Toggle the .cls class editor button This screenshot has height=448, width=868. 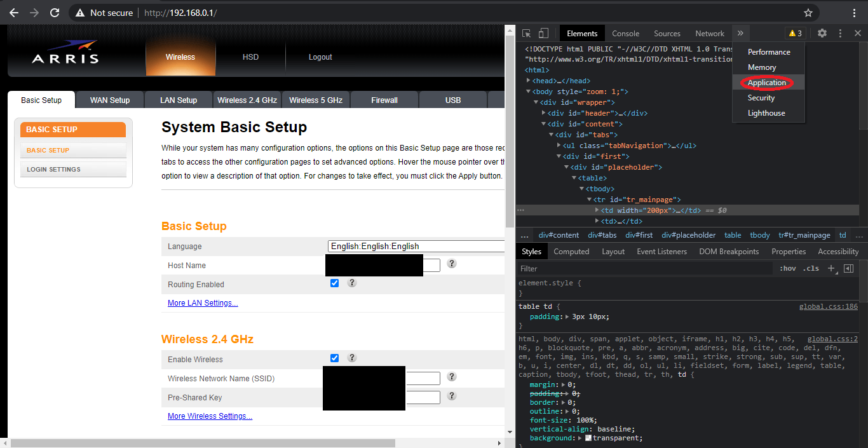pyautogui.click(x=811, y=269)
